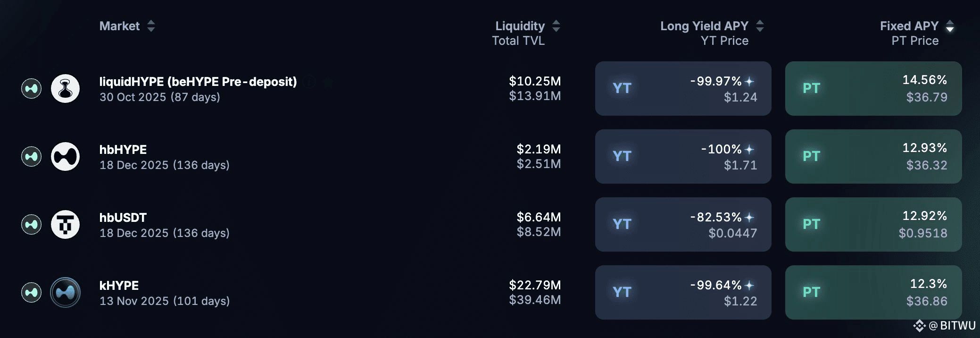Click the hbUSDT token logo
The image size is (980, 338).
pos(65,224)
